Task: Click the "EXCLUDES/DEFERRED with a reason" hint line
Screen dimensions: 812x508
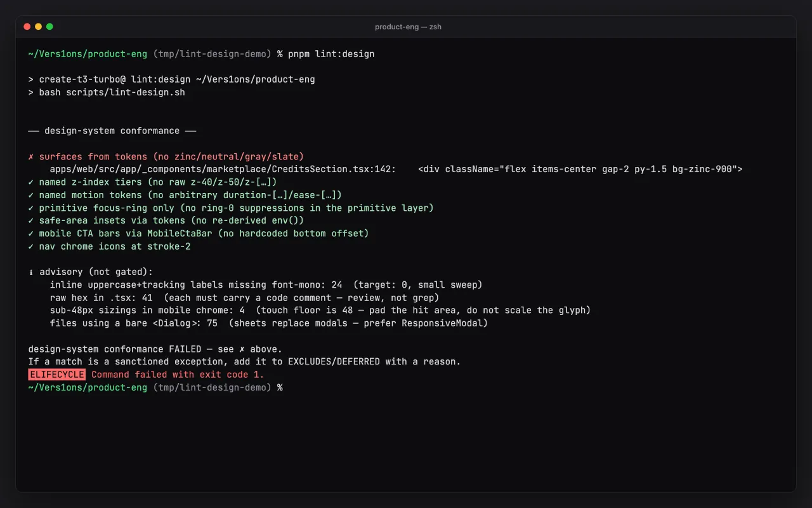Action: click(244, 361)
